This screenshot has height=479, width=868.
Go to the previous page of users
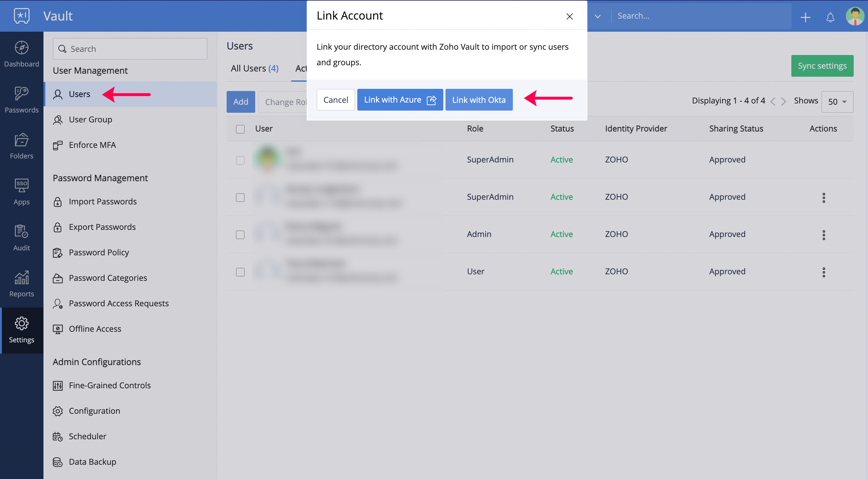[x=773, y=101]
